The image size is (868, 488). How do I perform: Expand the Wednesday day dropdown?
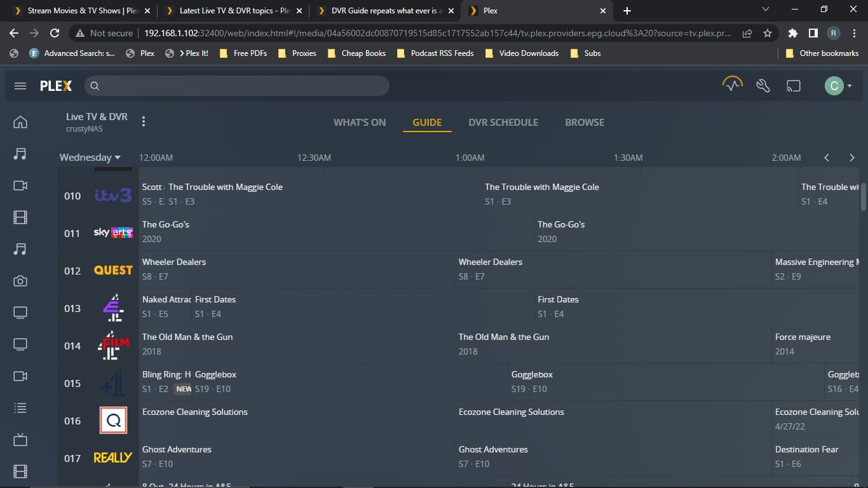tap(90, 158)
